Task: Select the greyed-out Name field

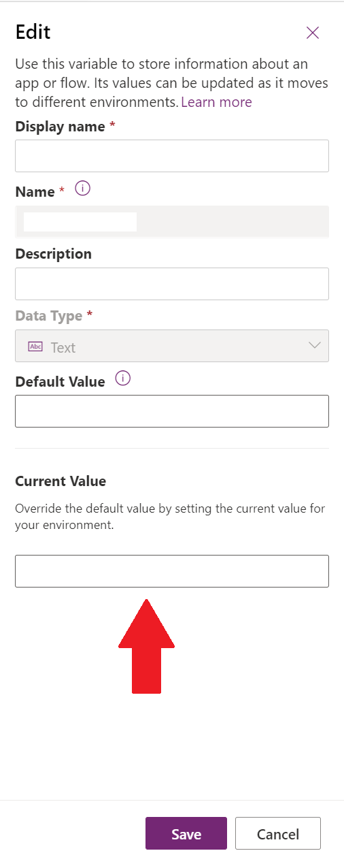Action: click(x=172, y=221)
